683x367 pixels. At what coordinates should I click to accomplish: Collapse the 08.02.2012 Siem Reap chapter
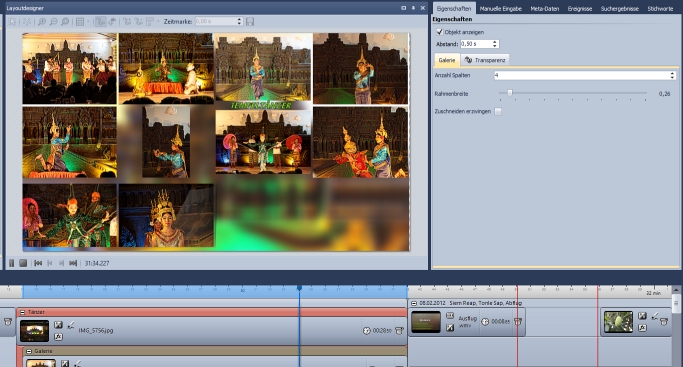(x=414, y=303)
